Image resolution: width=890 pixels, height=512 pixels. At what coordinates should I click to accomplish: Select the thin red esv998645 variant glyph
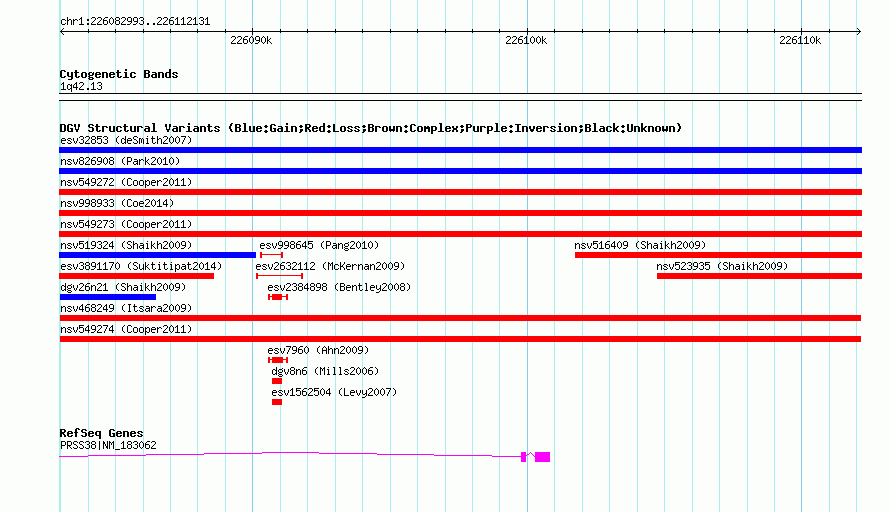271,255
